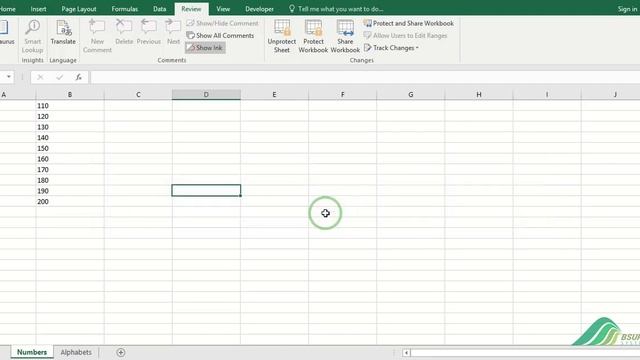Go to Next comment
The image size is (640, 360).
(x=173, y=32)
